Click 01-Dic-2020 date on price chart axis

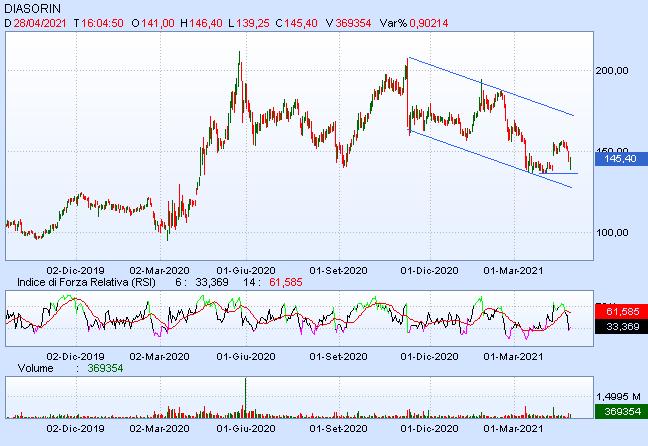tap(429, 271)
